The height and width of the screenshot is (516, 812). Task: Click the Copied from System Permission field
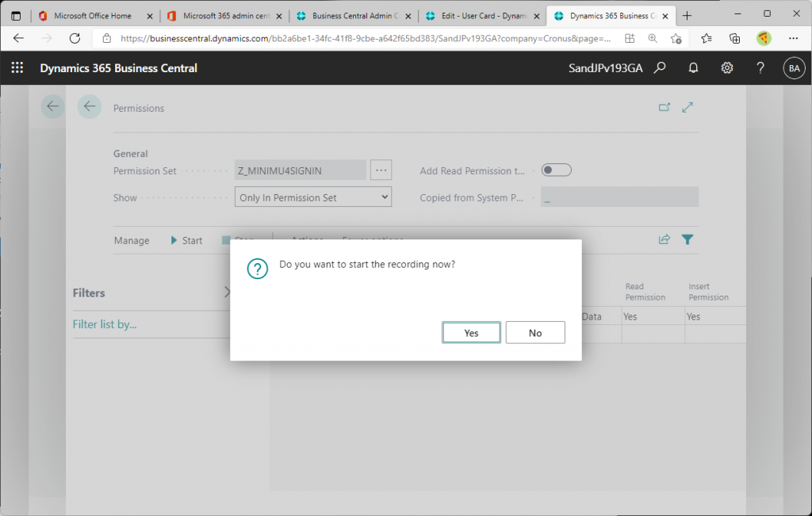(x=619, y=197)
